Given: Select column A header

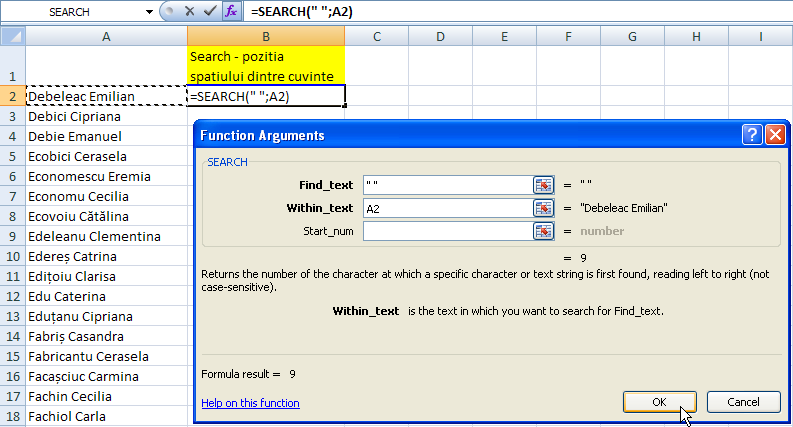Looking at the screenshot, I should point(106,36).
